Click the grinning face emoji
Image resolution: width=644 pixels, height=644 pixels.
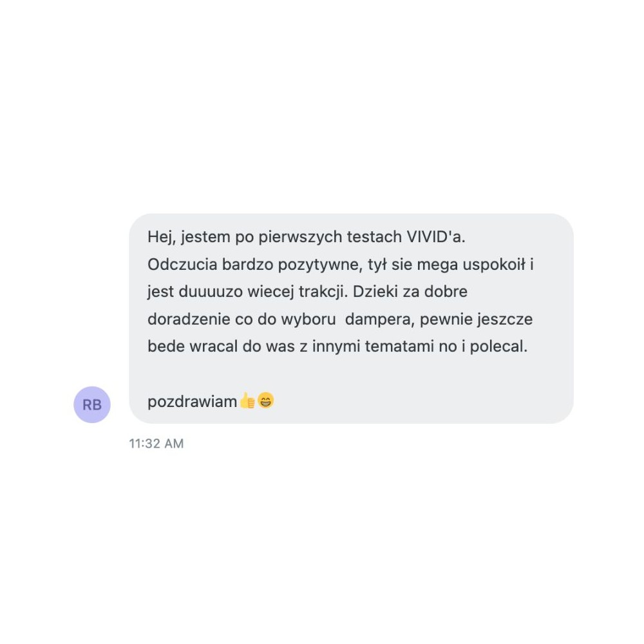click(265, 401)
